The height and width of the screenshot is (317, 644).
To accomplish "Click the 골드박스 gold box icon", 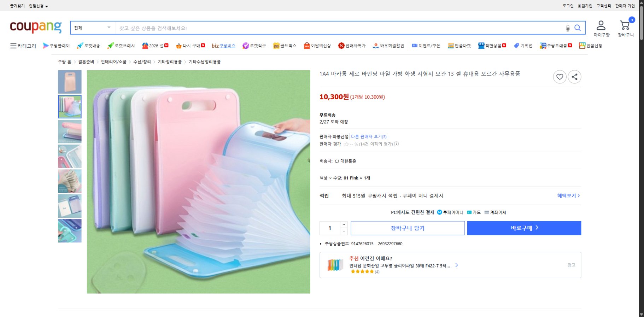I will (x=276, y=46).
